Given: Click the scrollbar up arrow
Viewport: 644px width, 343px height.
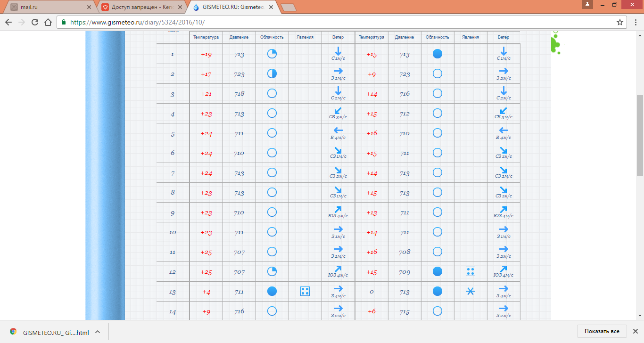Looking at the screenshot, I should pos(640,34).
